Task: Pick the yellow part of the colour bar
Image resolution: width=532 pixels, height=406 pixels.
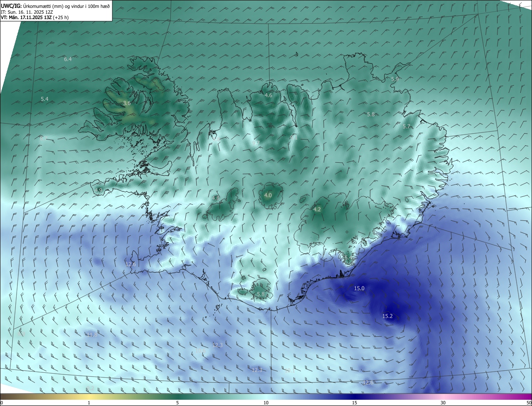Action: click(89, 397)
